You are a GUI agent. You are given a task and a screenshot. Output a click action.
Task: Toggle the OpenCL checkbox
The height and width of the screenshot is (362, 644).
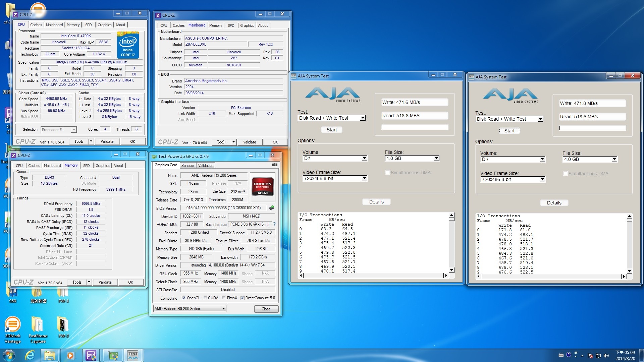184,298
